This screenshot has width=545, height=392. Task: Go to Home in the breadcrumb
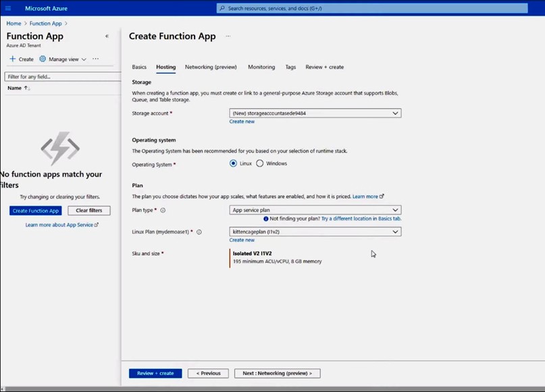click(14, 23)
